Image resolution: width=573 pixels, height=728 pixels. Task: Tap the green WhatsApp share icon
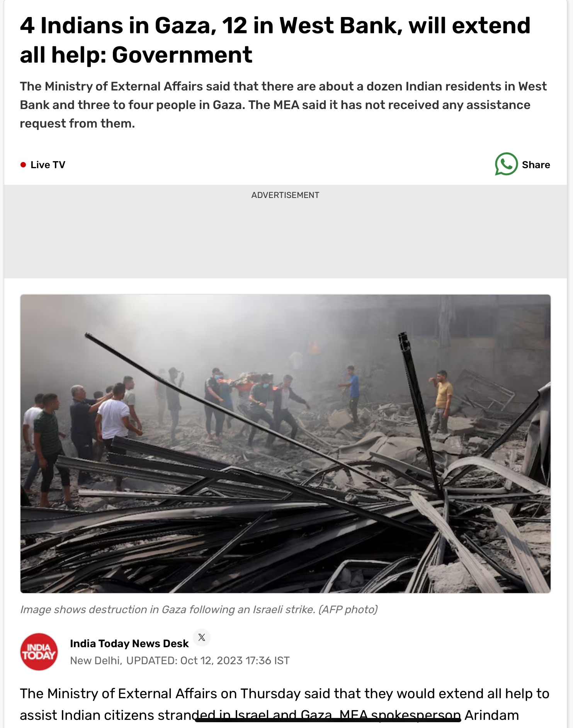(x=506, y=164)
